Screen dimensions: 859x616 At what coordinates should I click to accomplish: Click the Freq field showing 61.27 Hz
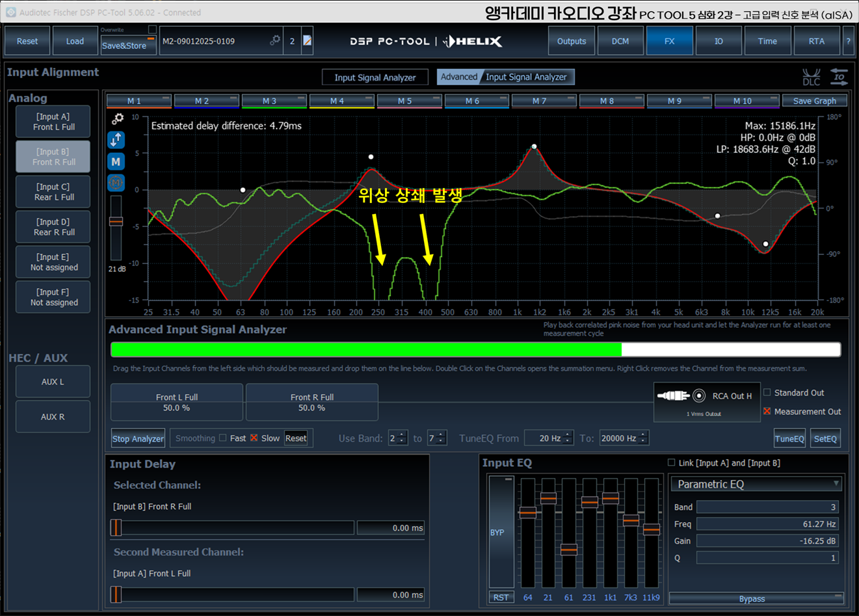tap(767, 524)
